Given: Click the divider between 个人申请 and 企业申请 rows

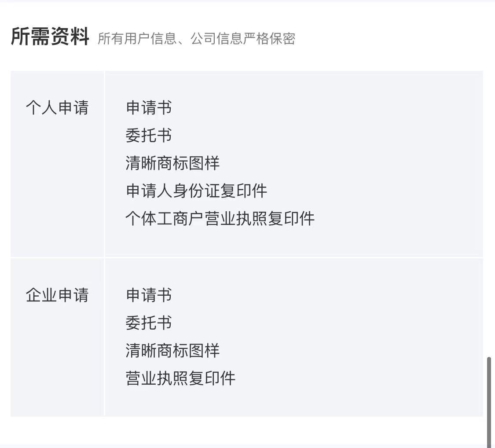Looking at the screenshot, I should tap(246, 257).
